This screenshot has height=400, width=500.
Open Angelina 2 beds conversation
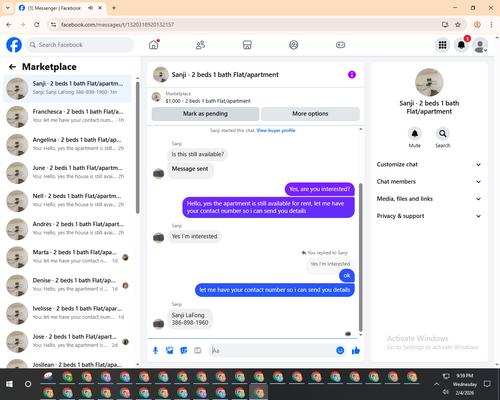[x=67, y=145]
